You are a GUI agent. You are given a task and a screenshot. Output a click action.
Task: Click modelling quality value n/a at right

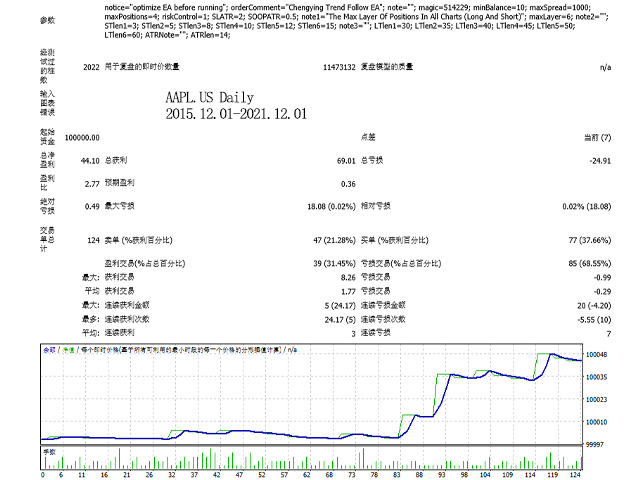pyautogui.click(x=605, y=67)
